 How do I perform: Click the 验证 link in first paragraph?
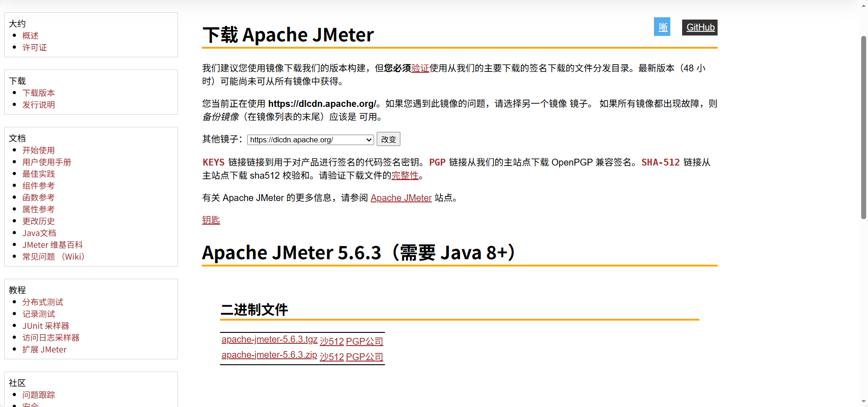click(420, 68)
